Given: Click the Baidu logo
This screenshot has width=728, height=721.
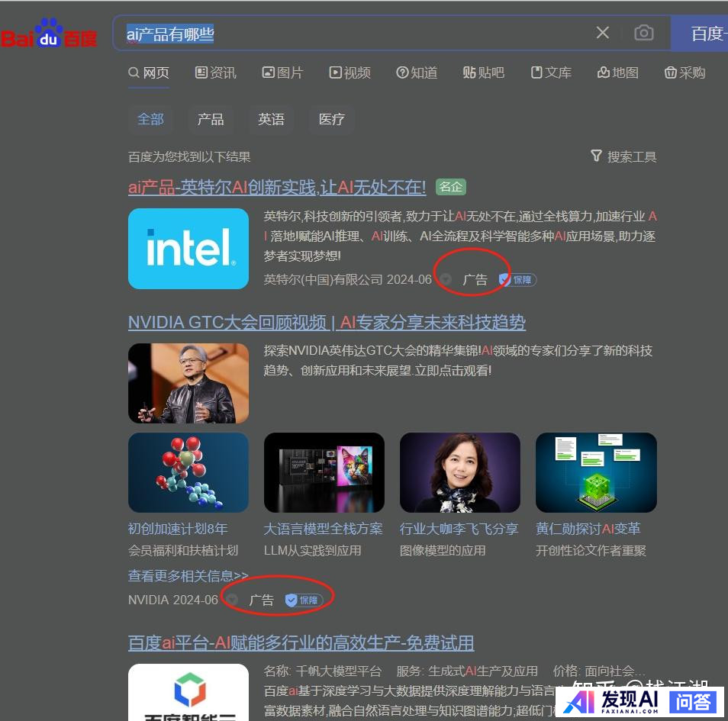Looking at the screenshot, I should [49, 34].
